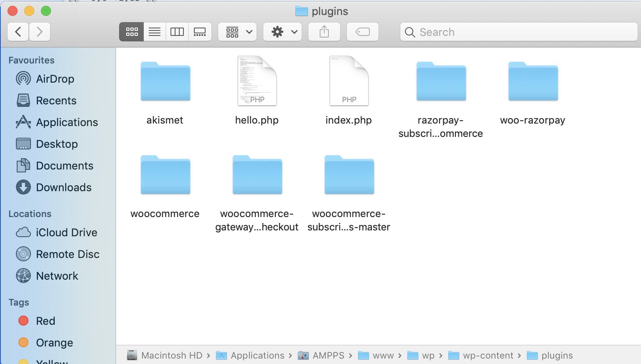Select the akismet folder icon
This screenshot has width=641, height=364.
(x=165, y=81)
